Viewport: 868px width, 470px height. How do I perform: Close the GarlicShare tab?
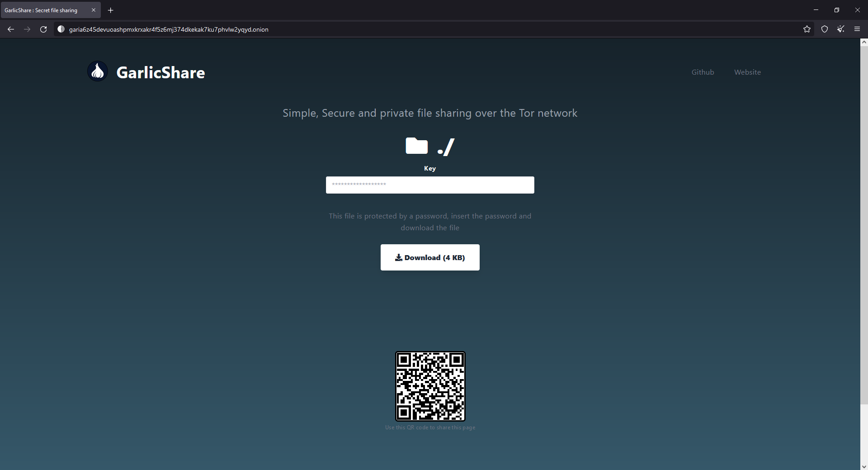(x=94, y=10)
